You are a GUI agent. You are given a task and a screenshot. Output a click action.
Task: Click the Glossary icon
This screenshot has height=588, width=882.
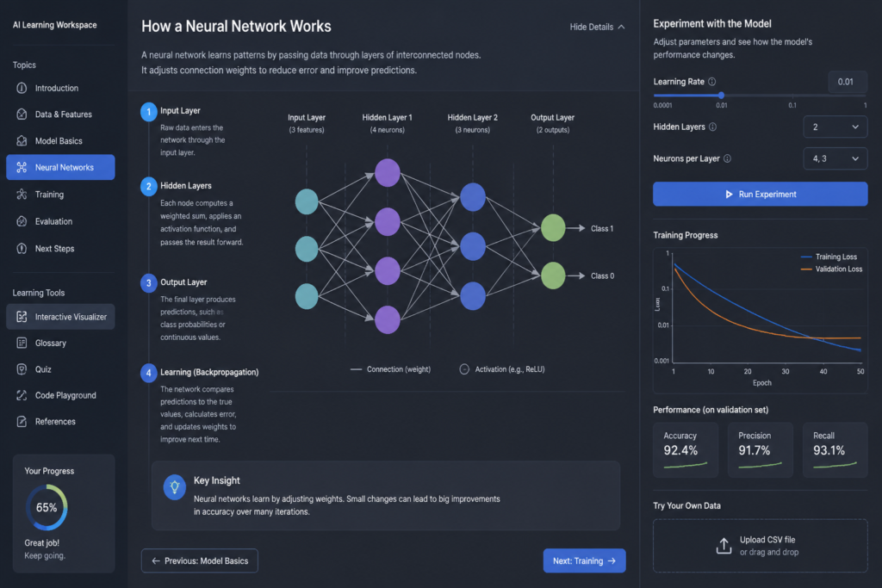point(22,343)
